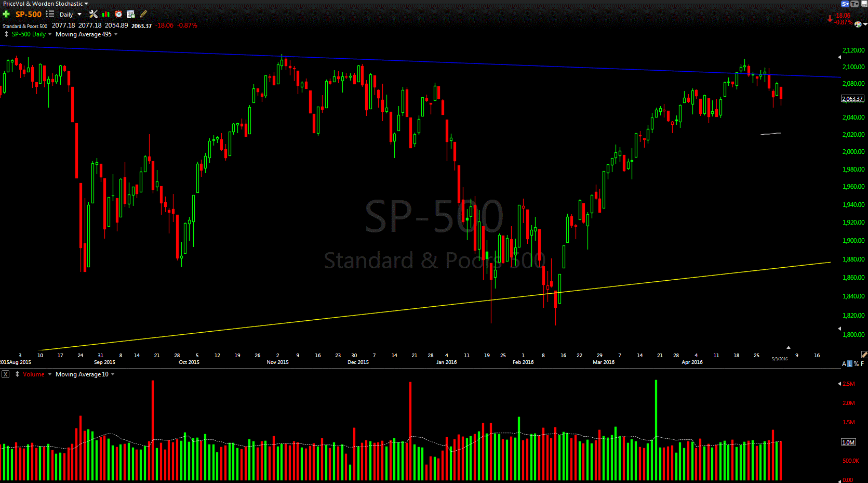Click the left arrow beside 2,100.00 scale

(x=839, y=58)
